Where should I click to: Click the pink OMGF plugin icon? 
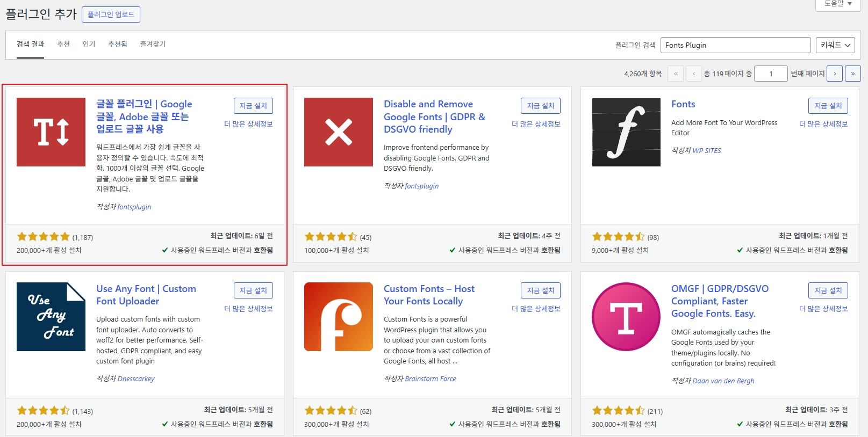coord(626,317)
